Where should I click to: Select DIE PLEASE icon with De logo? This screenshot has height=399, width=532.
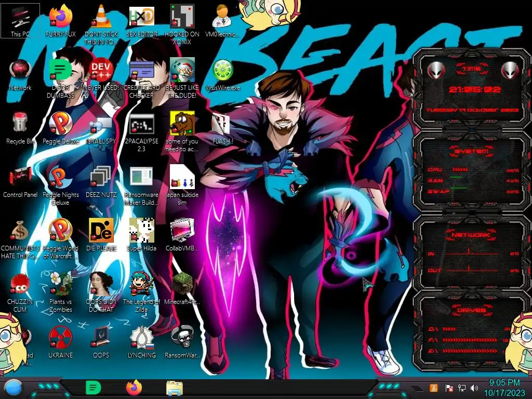(x=101, y=235)
